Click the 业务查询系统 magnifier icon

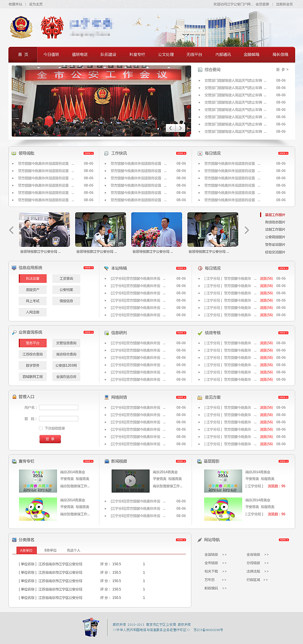(14, 332)
